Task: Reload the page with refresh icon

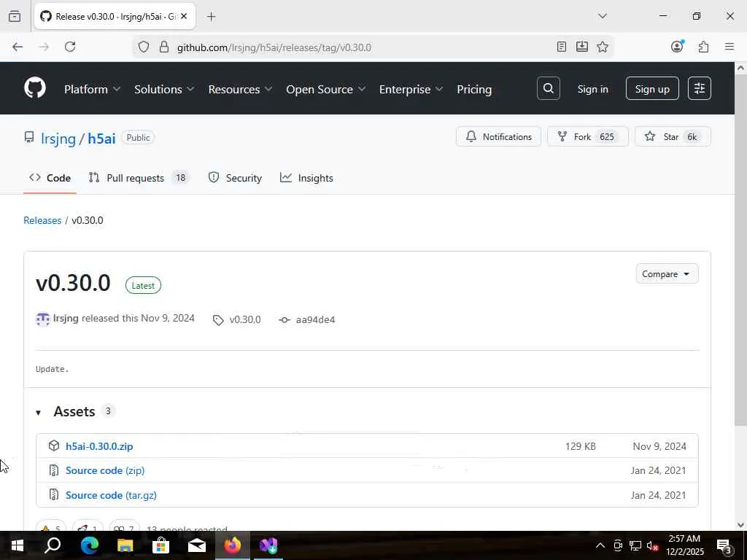Action: point(70,47)
